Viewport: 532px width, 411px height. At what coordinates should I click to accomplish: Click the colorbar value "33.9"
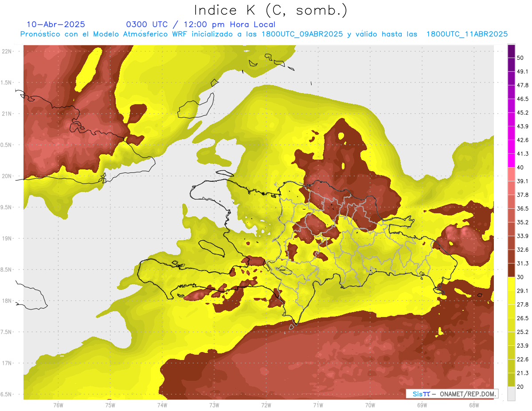click(523, 236)
